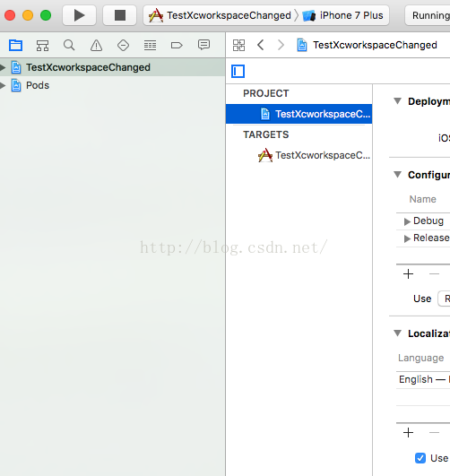Viewport: 450px width, 476px height.
Task: Open the Debug navigator lines icon
Action: 150,46
